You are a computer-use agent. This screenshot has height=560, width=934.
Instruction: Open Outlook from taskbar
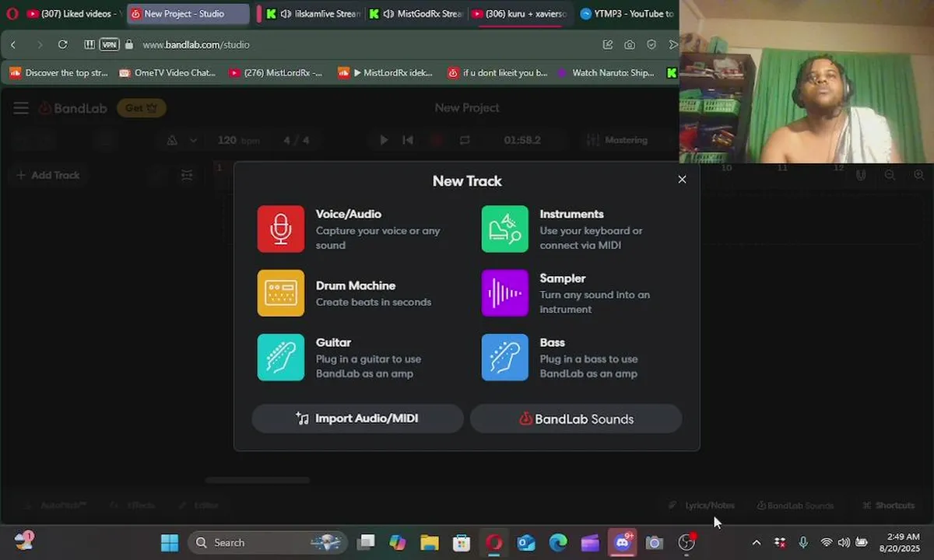coord(526,542)
